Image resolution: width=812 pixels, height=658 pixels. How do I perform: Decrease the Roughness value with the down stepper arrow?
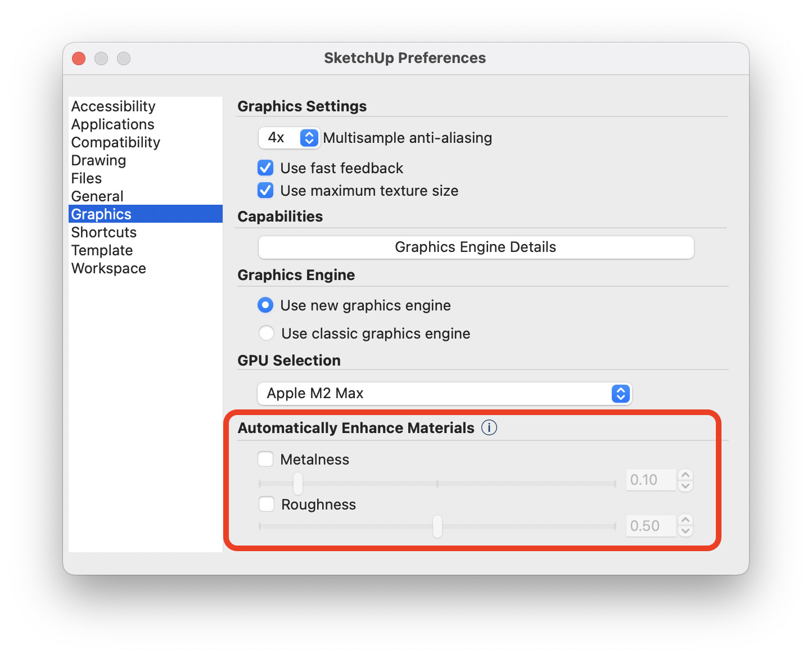[685, 531]
